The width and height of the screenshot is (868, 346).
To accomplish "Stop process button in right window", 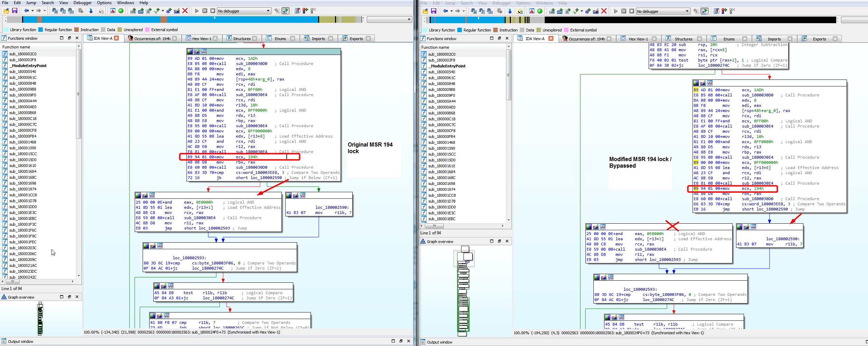I will click(632, 11).
